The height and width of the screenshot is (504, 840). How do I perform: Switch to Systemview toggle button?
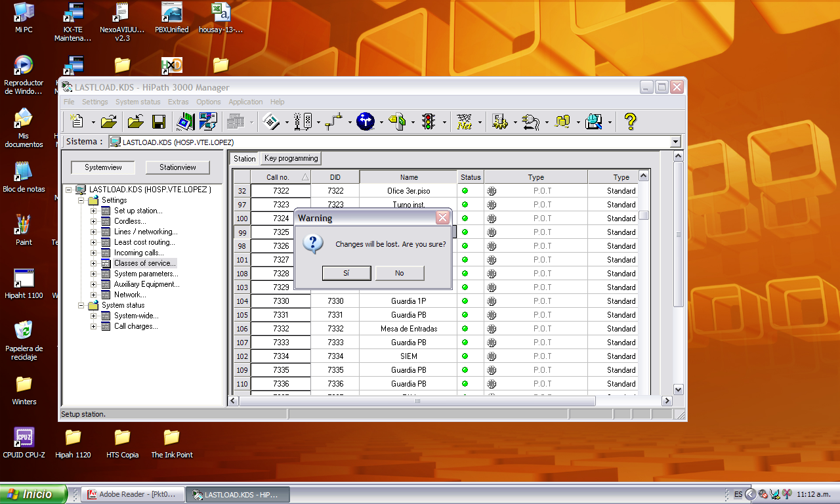coord(103,167)
